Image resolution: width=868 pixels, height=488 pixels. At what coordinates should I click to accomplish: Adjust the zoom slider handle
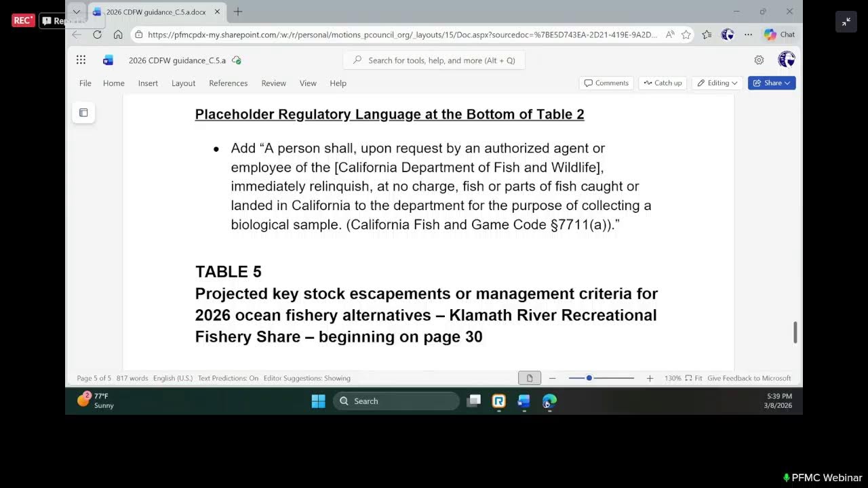point(589,378)
